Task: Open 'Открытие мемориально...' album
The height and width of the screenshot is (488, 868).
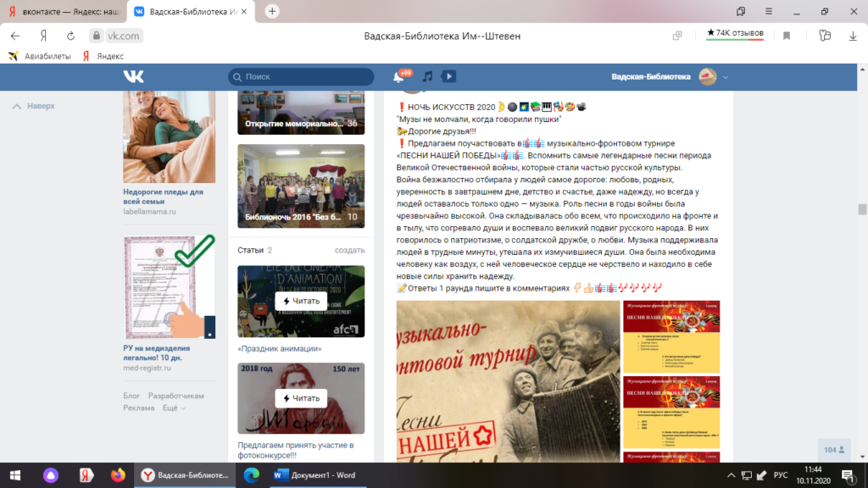Action: coord(301,113)
